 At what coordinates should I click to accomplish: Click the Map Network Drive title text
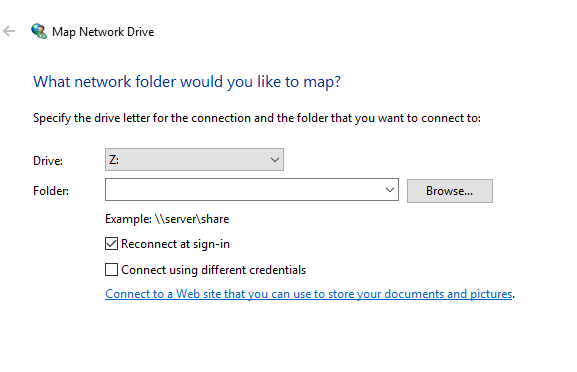point(103,32)
